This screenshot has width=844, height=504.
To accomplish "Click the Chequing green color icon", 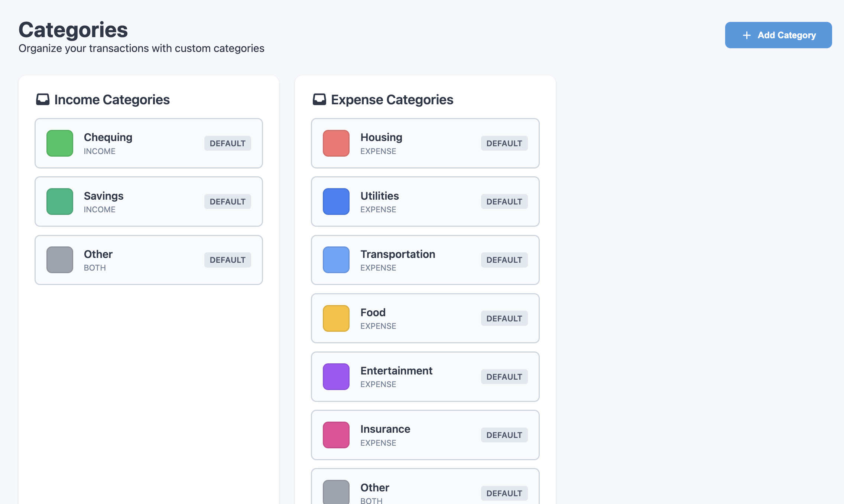I will pos(59,143).
